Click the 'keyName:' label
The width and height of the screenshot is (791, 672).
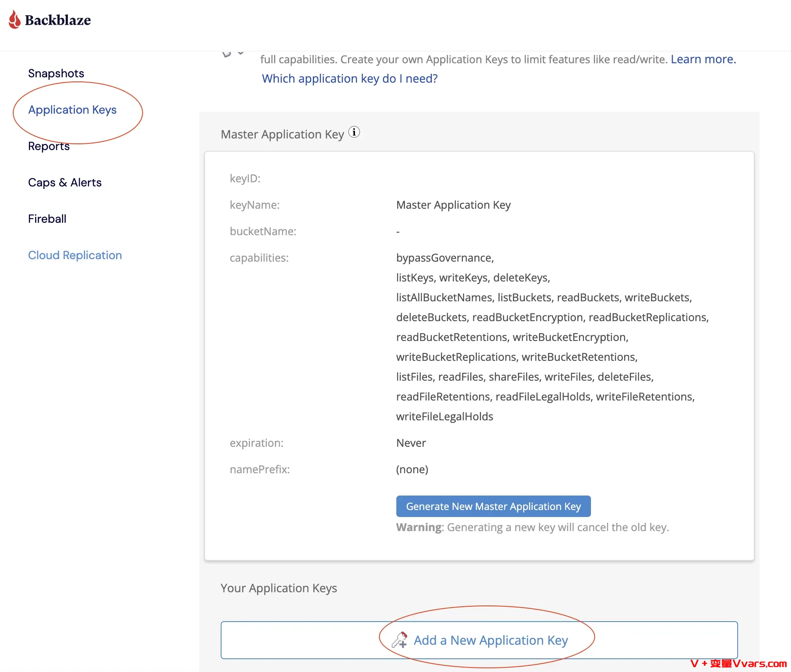[255, 205]
